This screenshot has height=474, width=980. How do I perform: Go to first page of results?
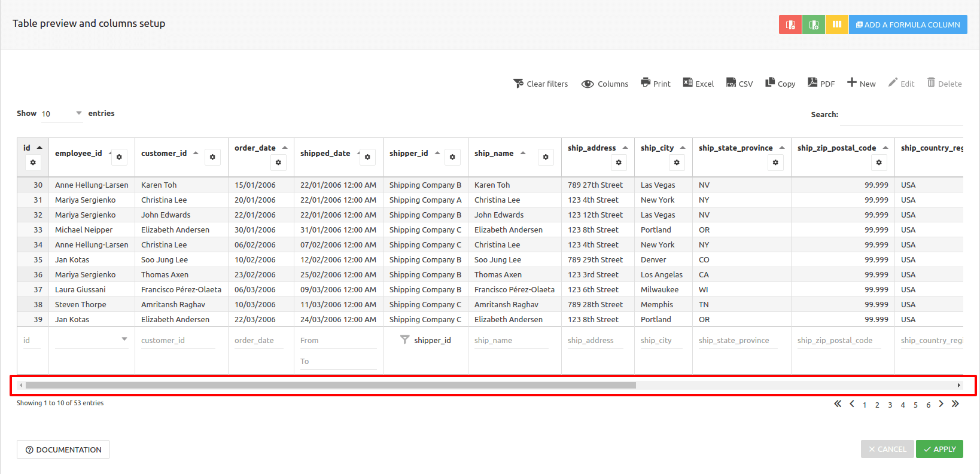coord(838,404)
